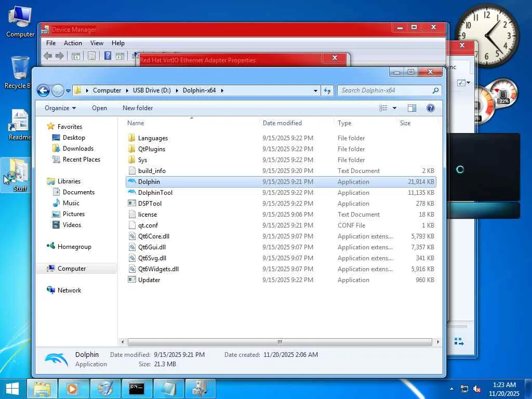Click the Change your view icon
532x399 pixels.
[383, 108]
